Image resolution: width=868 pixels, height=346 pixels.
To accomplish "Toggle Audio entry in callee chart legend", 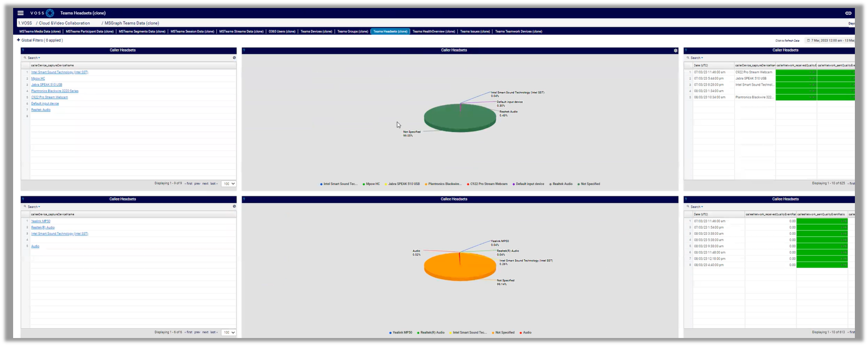I will tap(526, 332).
